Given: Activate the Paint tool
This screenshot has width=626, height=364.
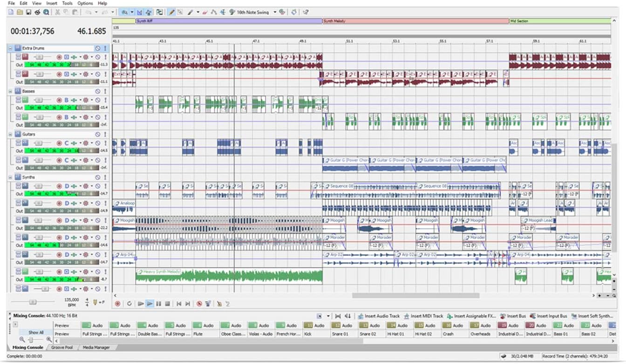Looking at the screenshot, I should 190,12.
